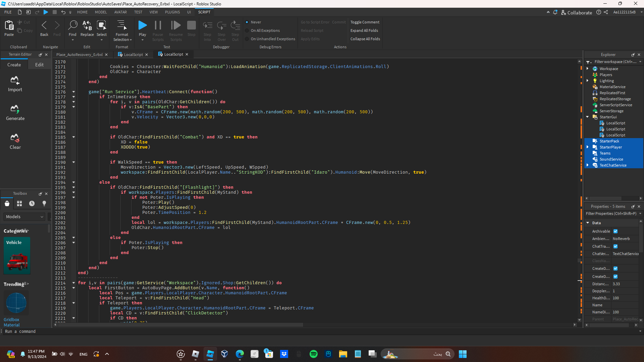Open the Toolbox Recent clock icon
This screenshot has width=644, height=362.
(32, 203)
